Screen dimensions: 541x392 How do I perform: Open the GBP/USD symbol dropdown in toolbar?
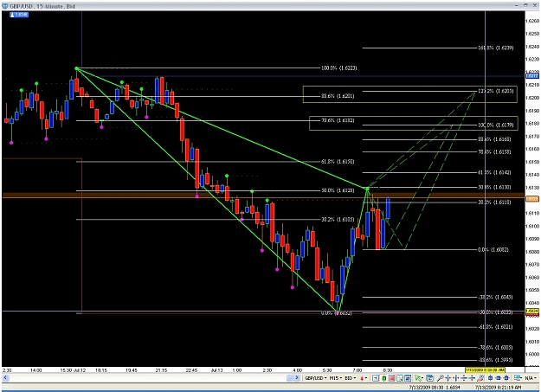[316, 378]
